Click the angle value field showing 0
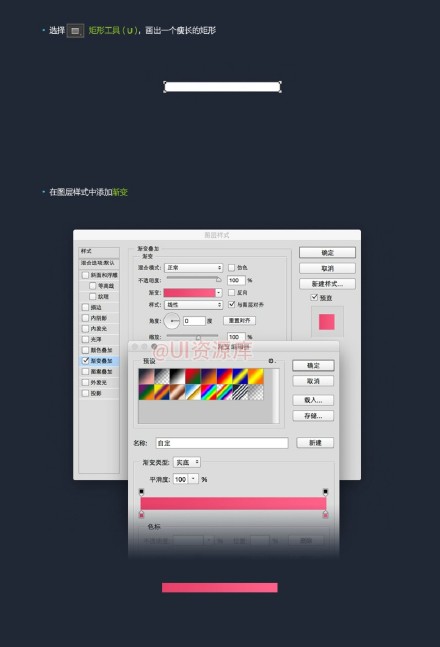The width and height of the screenshot is (440, 647). click(194, 321)
